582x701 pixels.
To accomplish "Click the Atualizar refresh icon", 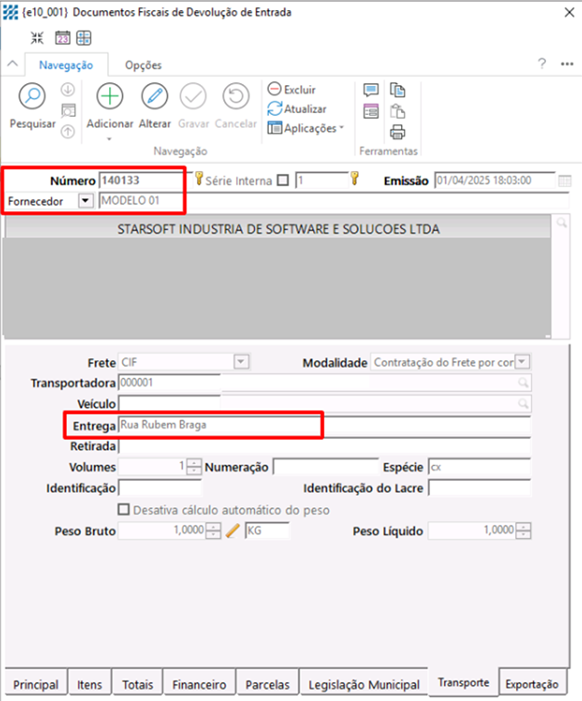I will coord(274,109).
